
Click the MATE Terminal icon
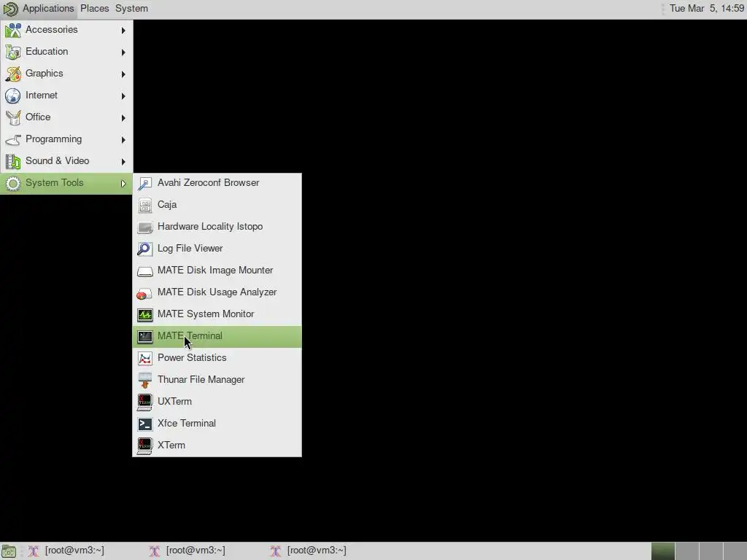click(145, 337)
